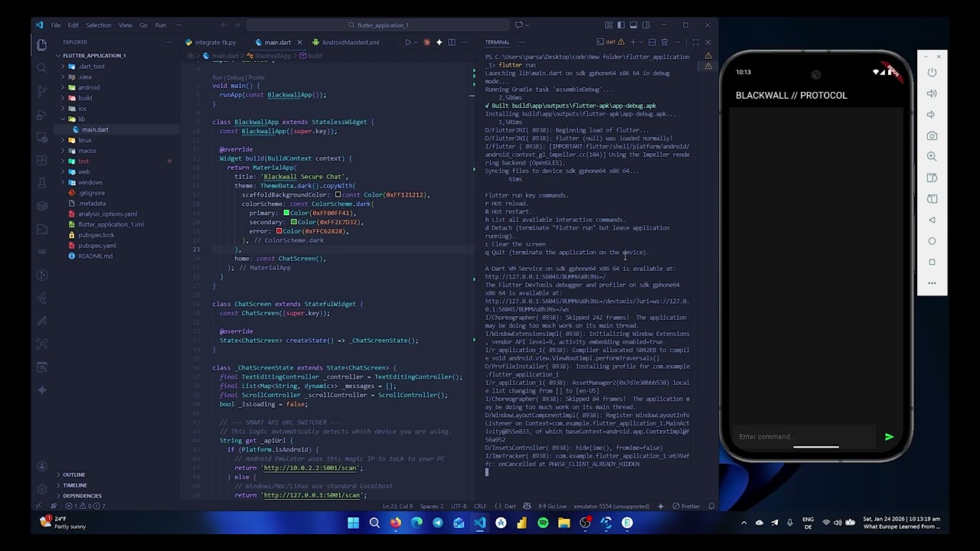Open pubspec.yaml in explorer
The height and width of the screenshot is (551, 980).
tap(96, 246)
